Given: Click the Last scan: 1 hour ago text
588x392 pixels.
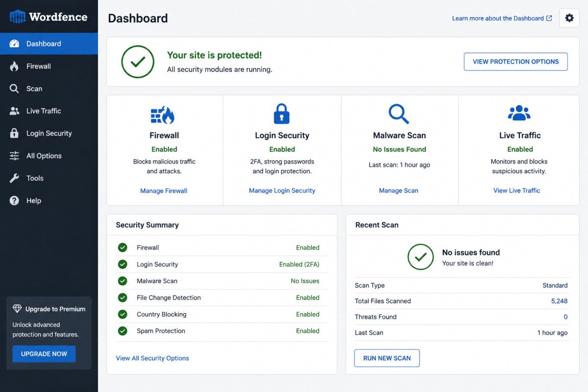Looking at the screenshot, I should 399,165.
